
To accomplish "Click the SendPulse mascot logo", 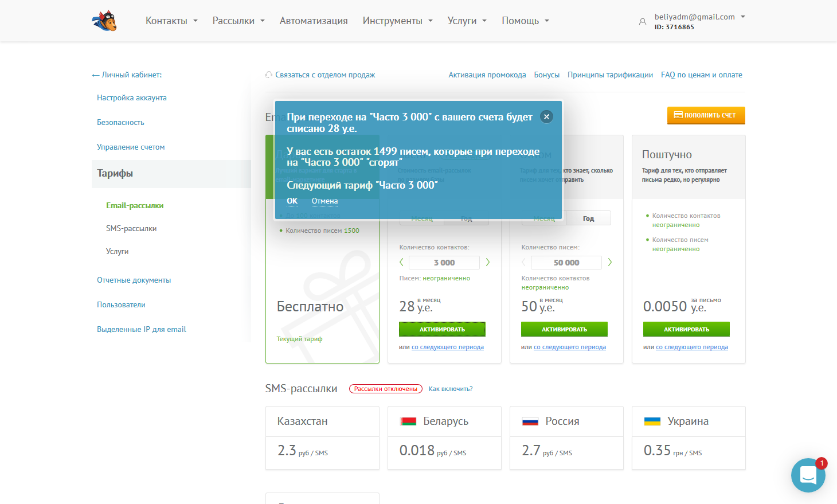I will (104, 21).
